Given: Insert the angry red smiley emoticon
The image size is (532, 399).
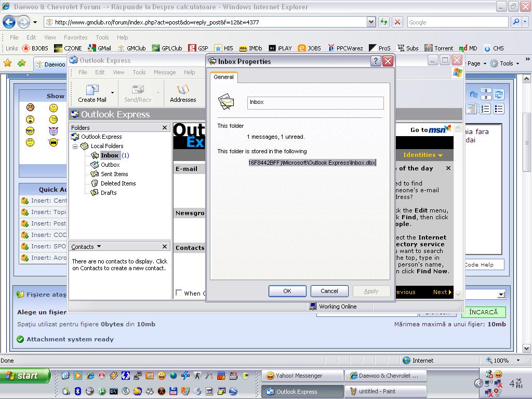Looking at the screenshot, I should [30, 108].
